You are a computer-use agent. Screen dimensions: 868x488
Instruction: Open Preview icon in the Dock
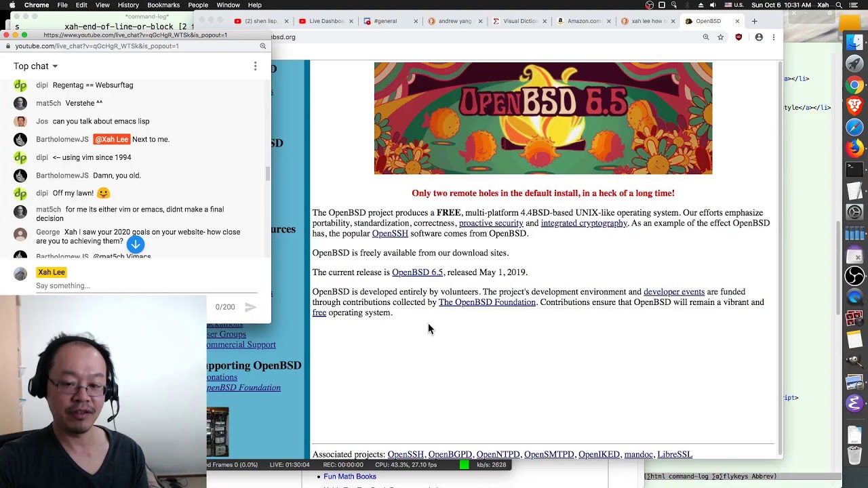(854, 382)
